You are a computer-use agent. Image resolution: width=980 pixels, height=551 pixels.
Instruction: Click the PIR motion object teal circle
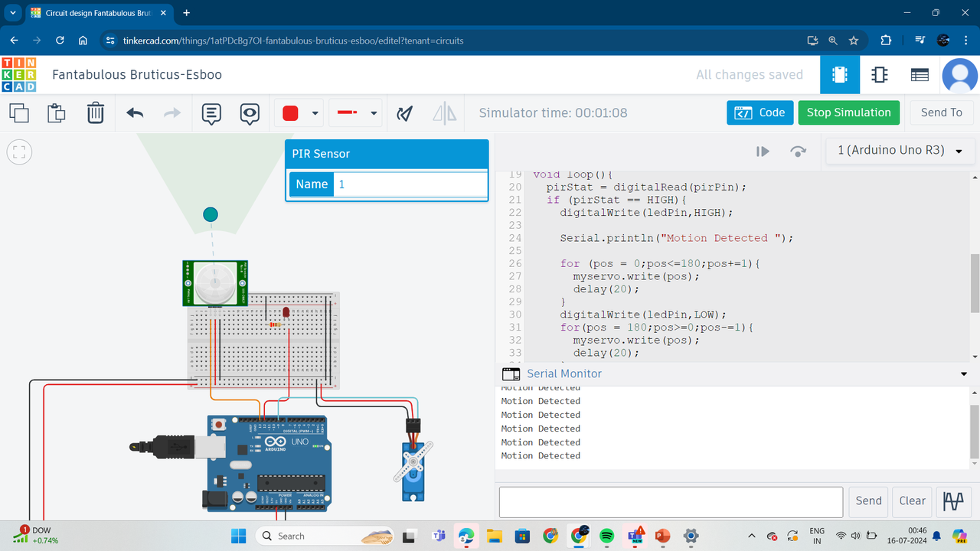(211, 215)
